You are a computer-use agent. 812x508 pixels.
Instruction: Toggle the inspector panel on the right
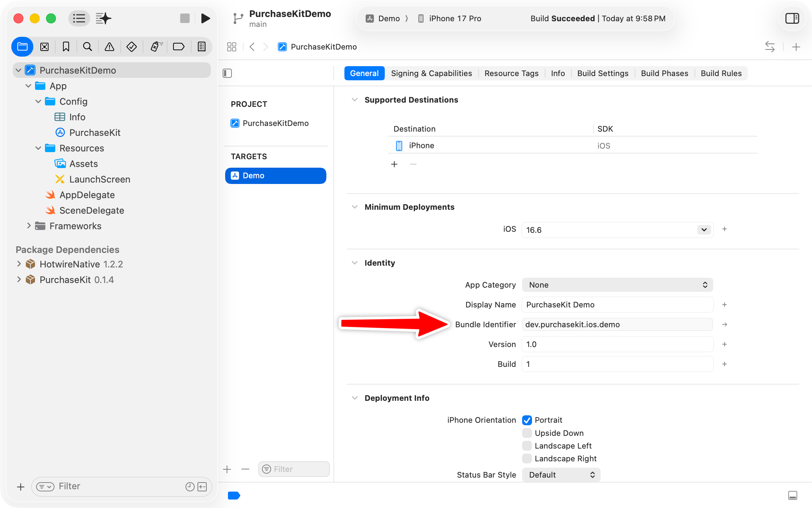792,18
